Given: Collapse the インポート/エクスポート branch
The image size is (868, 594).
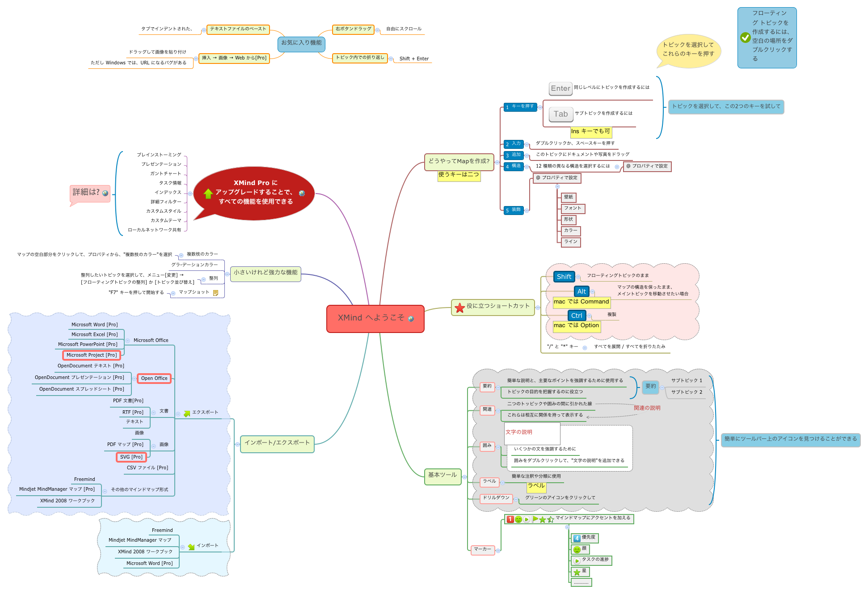Looking at the screenshot, I should (x=237, y=444).
